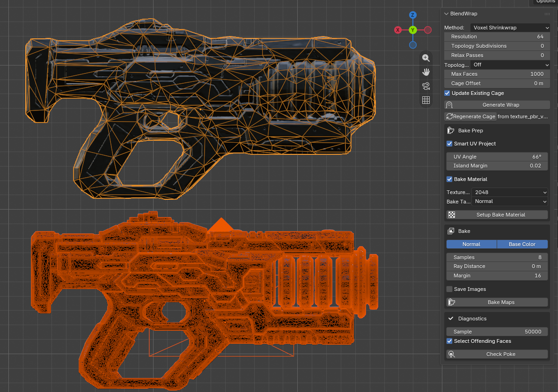The height and width of the screenshot is (392, 558).
Task: Start baking with the Bake Maps button
Action: tap(497, 302)
